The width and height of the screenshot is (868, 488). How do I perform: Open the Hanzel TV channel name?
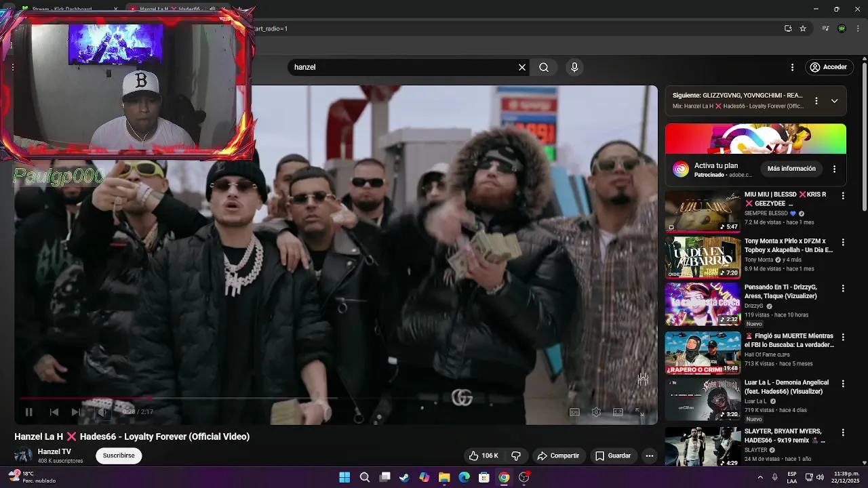(x=54, y=451)
